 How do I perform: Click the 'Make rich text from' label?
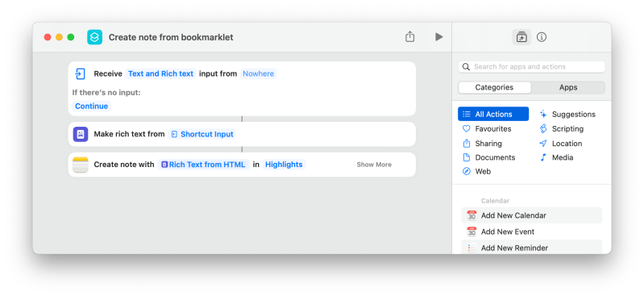(x=130, y=134)
